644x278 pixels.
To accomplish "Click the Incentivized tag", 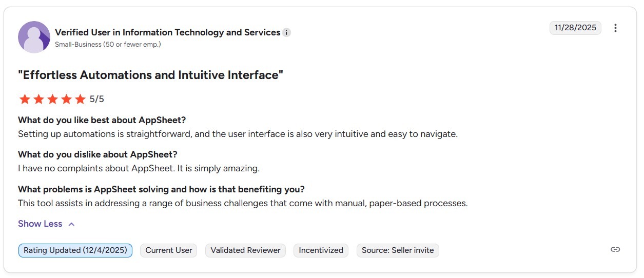I will [x=321, y=250].
